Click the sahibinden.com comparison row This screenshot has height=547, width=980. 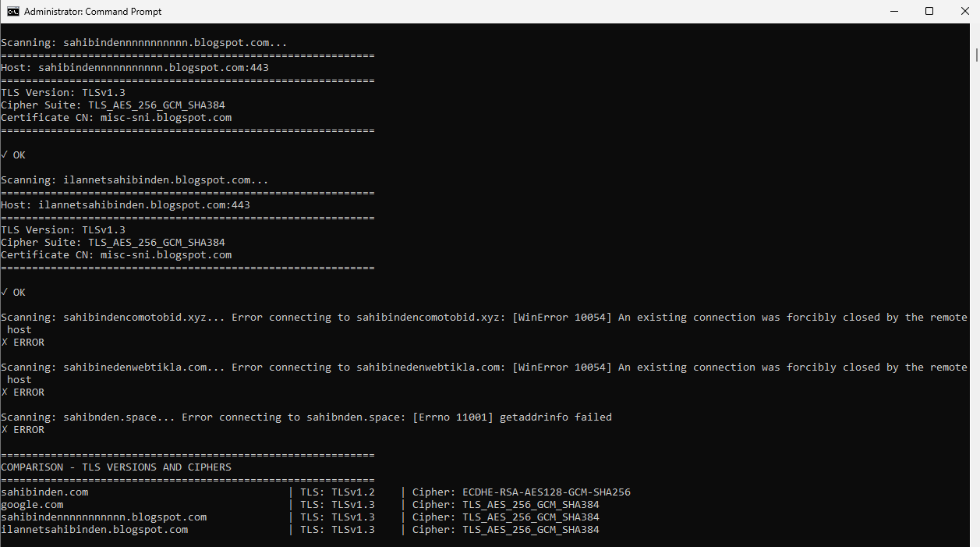pos(316,492)
